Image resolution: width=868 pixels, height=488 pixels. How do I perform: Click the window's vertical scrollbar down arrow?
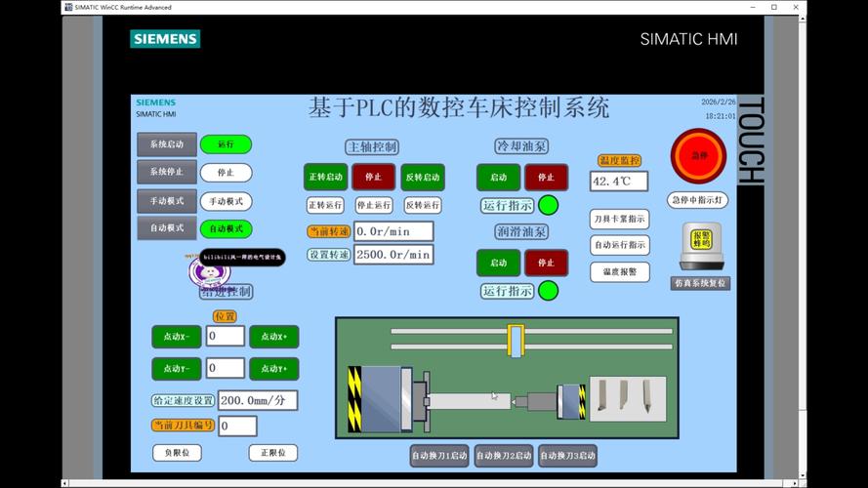coord(803,476)
